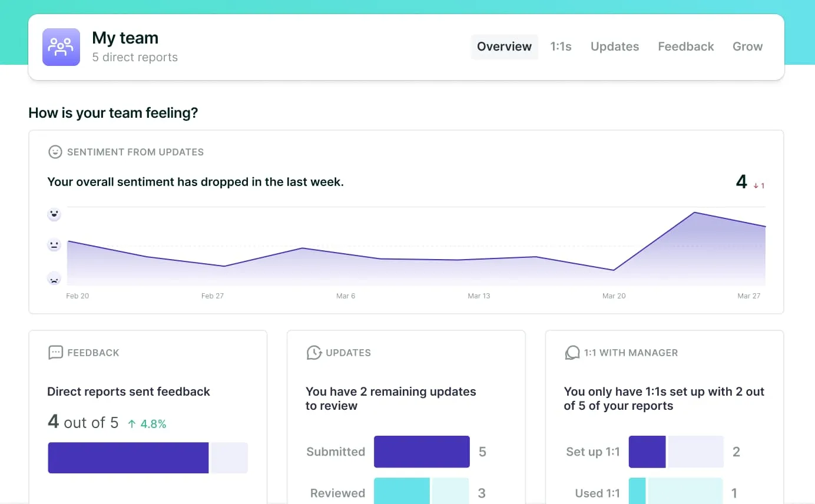
Task: Select the Grow tab
Action: pos(747,47)
